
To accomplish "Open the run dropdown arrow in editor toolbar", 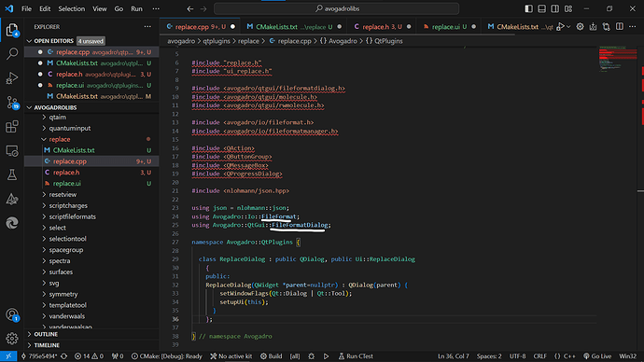I will coord(568,27).
